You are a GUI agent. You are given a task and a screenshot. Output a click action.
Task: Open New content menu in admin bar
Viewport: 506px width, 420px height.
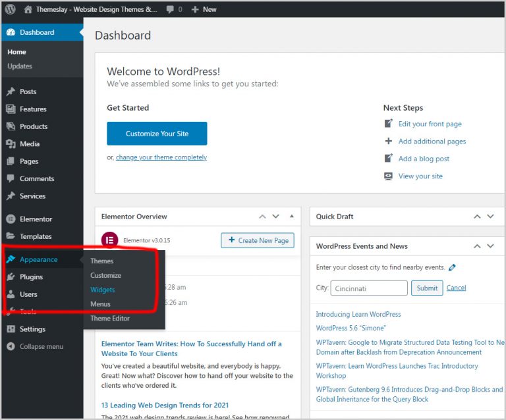pyautogui.click(x=204, y=10)
